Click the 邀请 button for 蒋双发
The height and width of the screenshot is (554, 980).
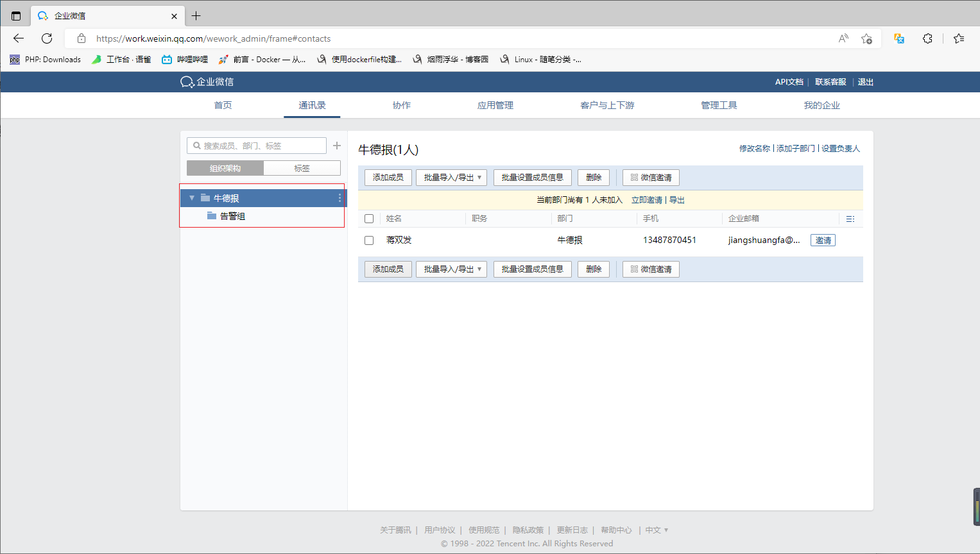coord(823,240)
